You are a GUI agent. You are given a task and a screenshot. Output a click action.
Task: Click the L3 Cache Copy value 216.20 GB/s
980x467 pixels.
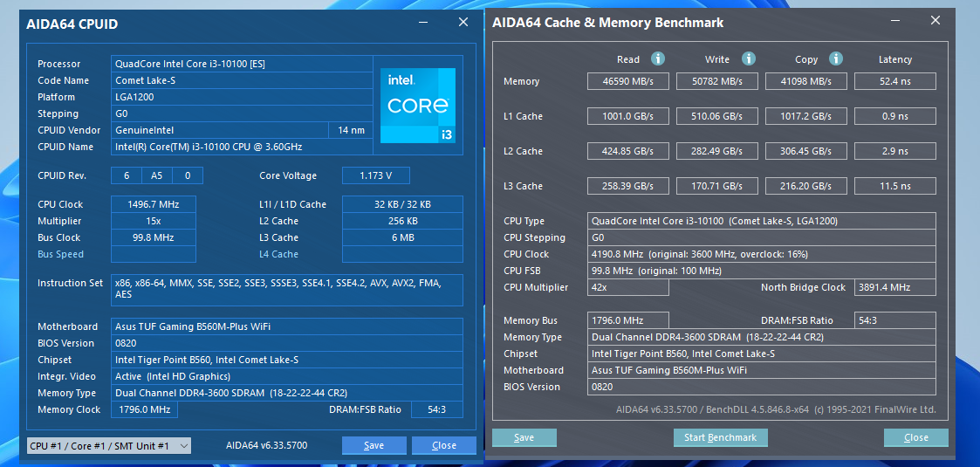[x=806, y=186]
